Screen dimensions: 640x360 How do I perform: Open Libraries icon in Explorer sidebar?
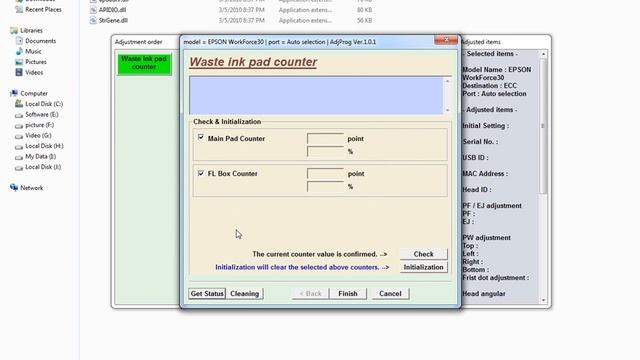[14, 30]
